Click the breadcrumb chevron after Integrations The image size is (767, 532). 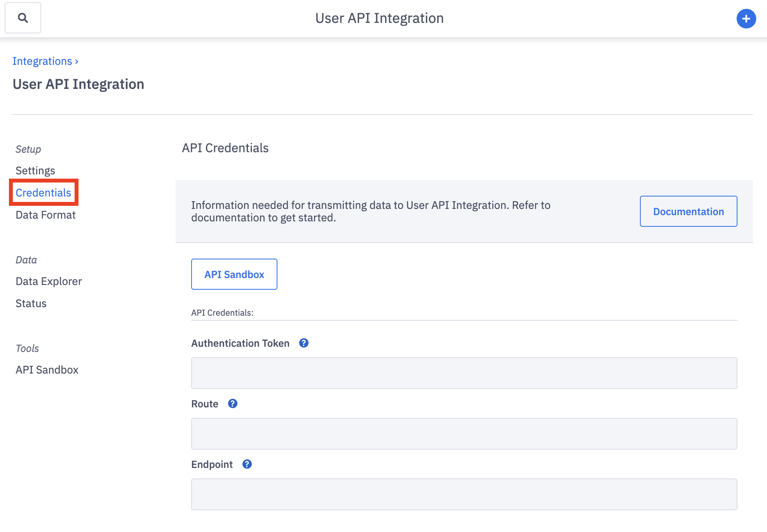point(77,62)
